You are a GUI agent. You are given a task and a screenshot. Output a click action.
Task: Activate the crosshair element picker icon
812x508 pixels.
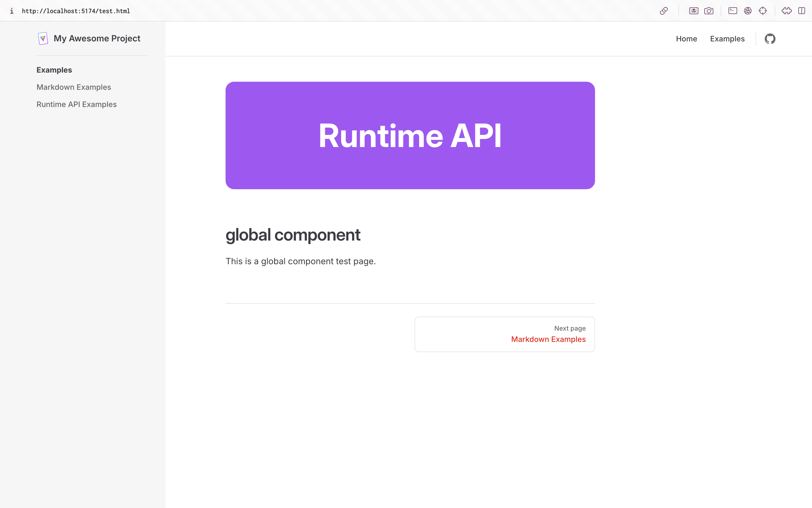coord(763,11)
